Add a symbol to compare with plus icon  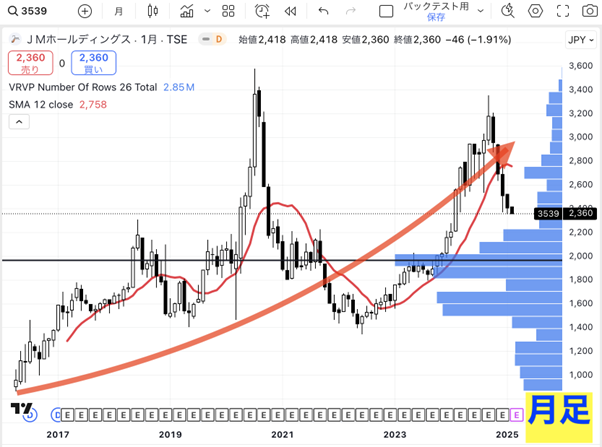85,11
